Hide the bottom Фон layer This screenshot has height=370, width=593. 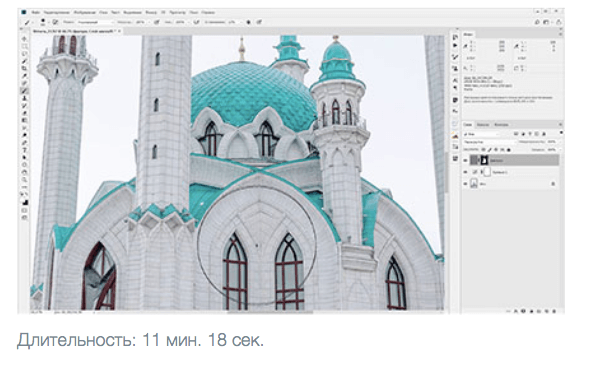466,184
